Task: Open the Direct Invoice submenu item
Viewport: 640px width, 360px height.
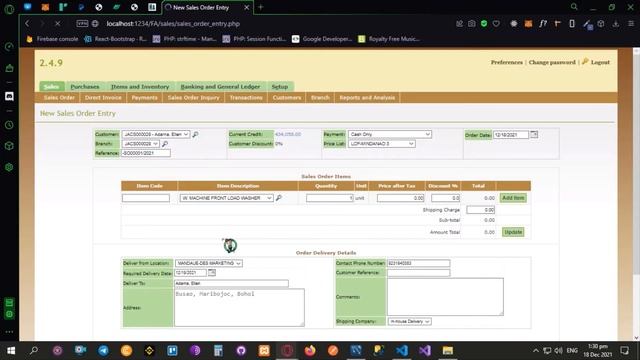Action: (x=103, y=98)
